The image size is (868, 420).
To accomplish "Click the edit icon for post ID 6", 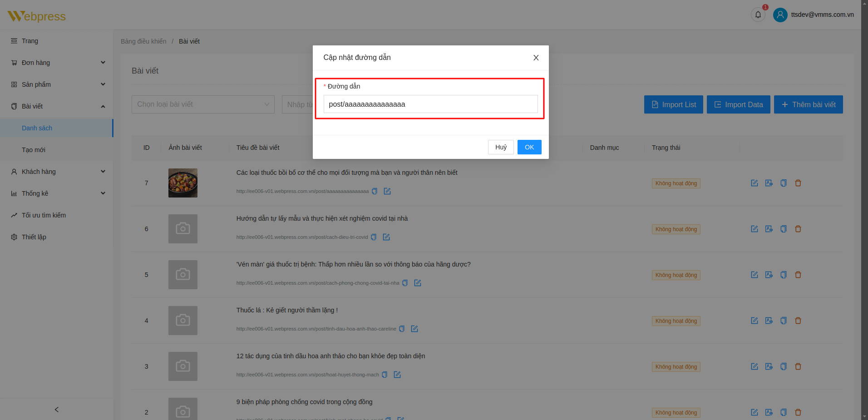I will [x=754, y=229].
